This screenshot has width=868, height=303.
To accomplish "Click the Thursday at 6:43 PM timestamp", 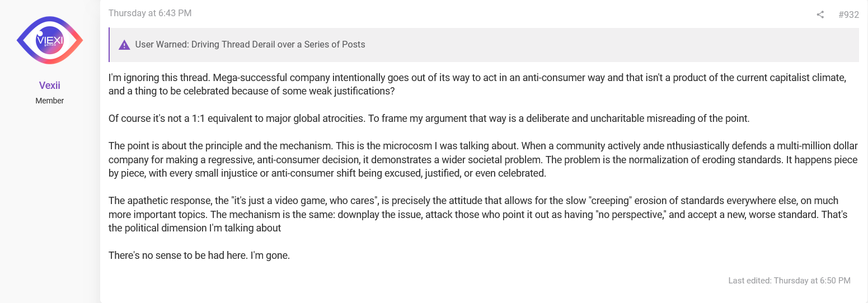I will pyautogui.click(x=150, y=13).
